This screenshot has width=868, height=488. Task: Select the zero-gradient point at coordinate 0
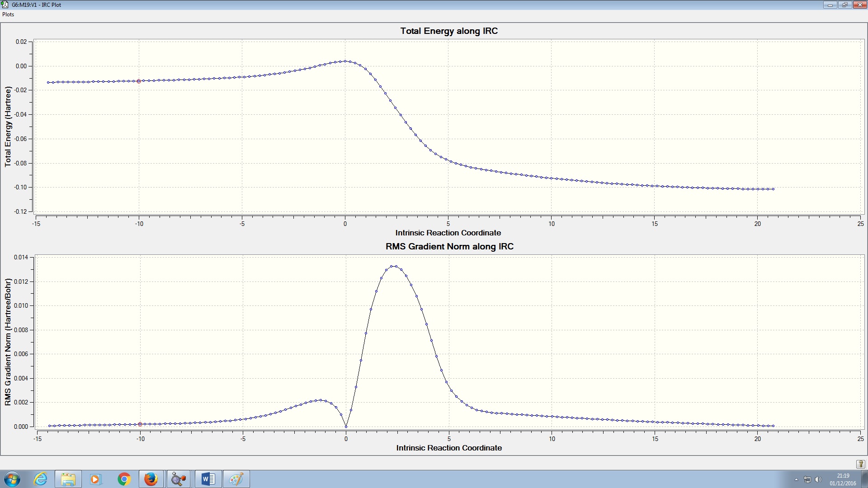(x=346, y=426)
